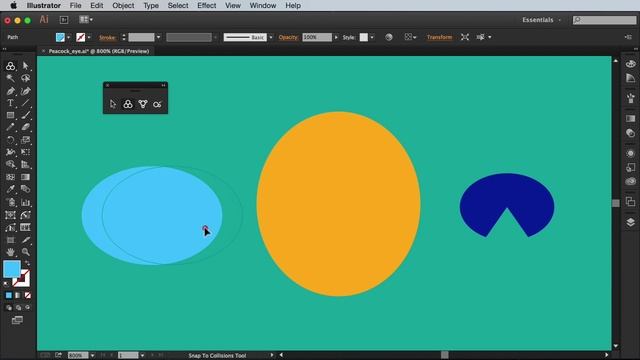Open the fill color dropdown in Control bar
640x360 pixels.
click(x=68, y=37)
